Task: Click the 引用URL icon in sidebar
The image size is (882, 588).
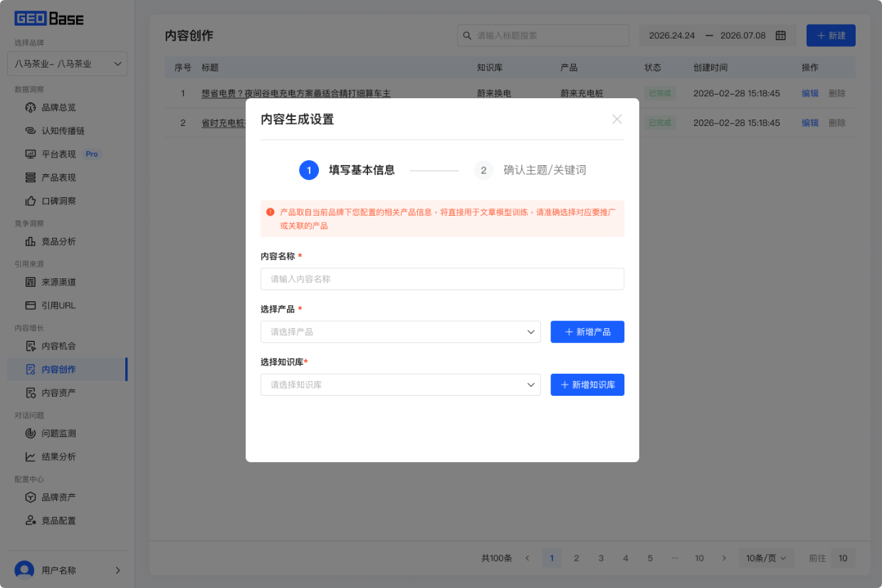Action: 30,305
